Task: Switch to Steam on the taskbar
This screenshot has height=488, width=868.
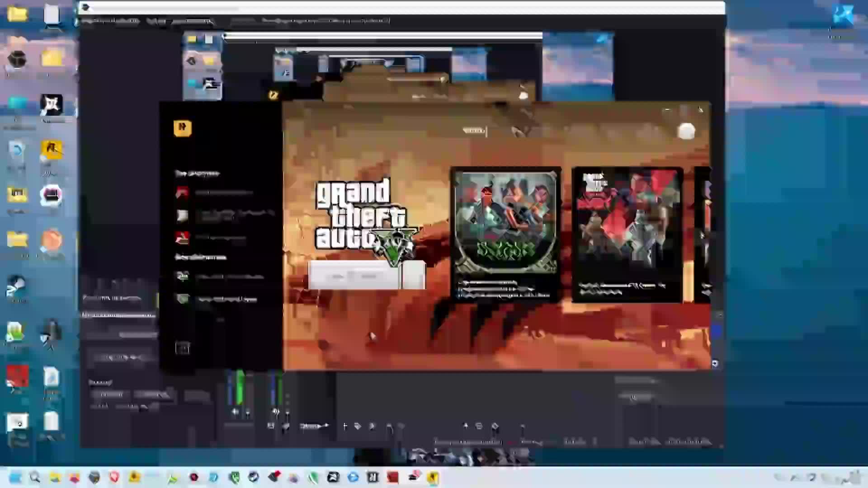Action: click(254, 477)
